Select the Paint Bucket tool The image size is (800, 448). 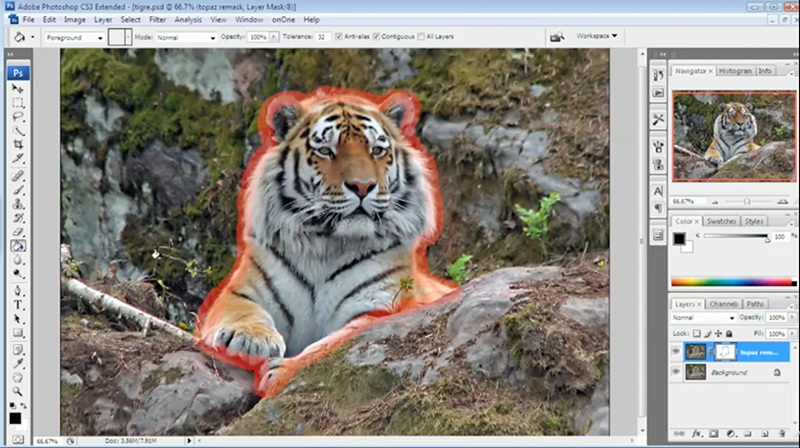pyautogui.click(x=18, y=246)
